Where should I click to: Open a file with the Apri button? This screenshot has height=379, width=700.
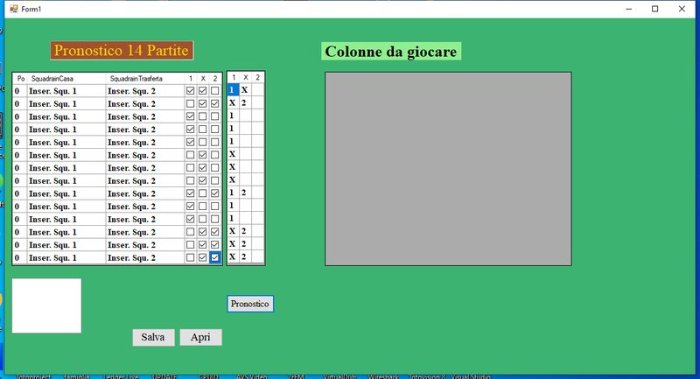click(200, 337)
